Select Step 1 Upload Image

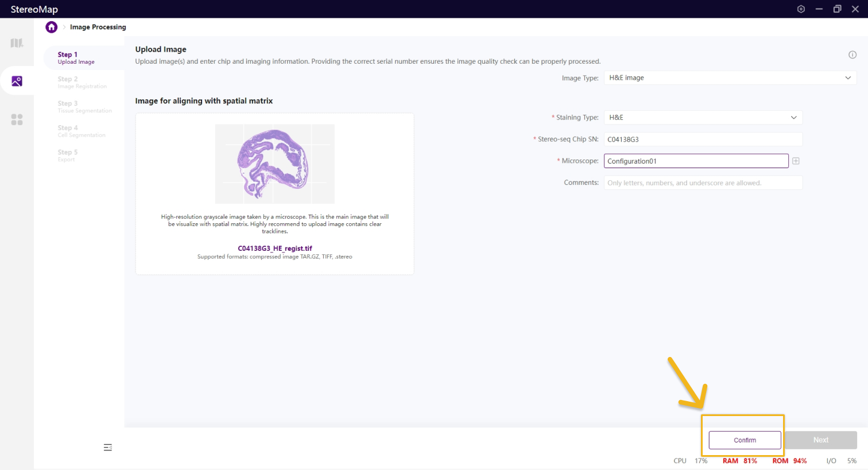tap(76, 58)
